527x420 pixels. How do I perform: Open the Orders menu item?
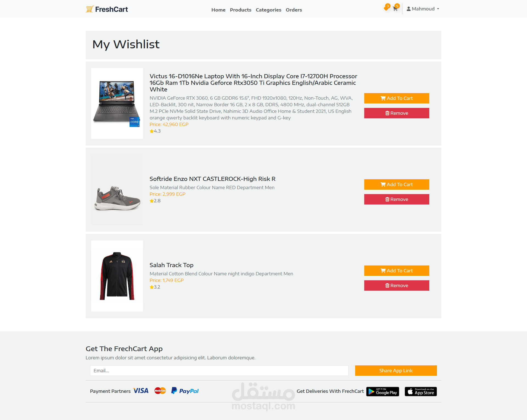click(294, 10)
